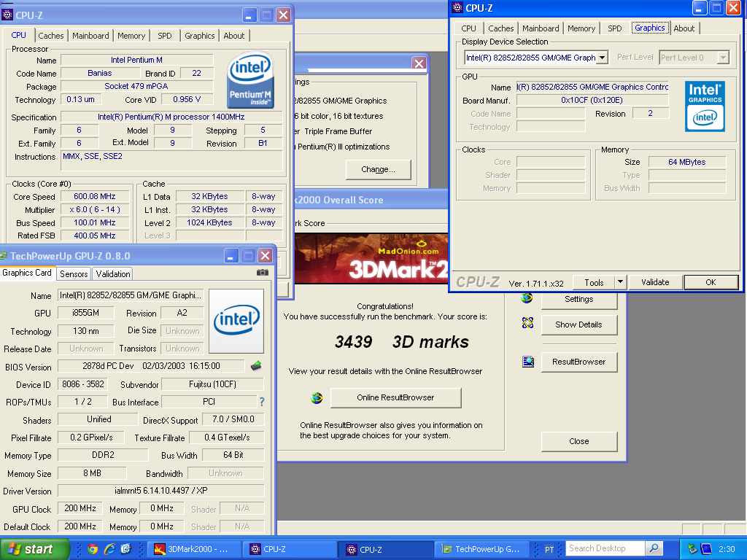747x560 pixels.
Task: Click the Settings button in 3DMark
Action: coord(578,300)
